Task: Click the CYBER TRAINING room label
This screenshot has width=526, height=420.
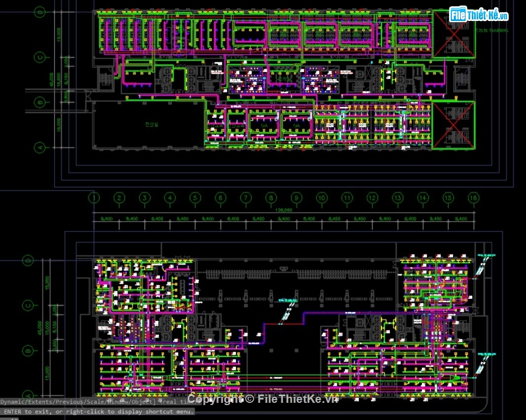Action: pyautogui.click(x=492, y=30)
